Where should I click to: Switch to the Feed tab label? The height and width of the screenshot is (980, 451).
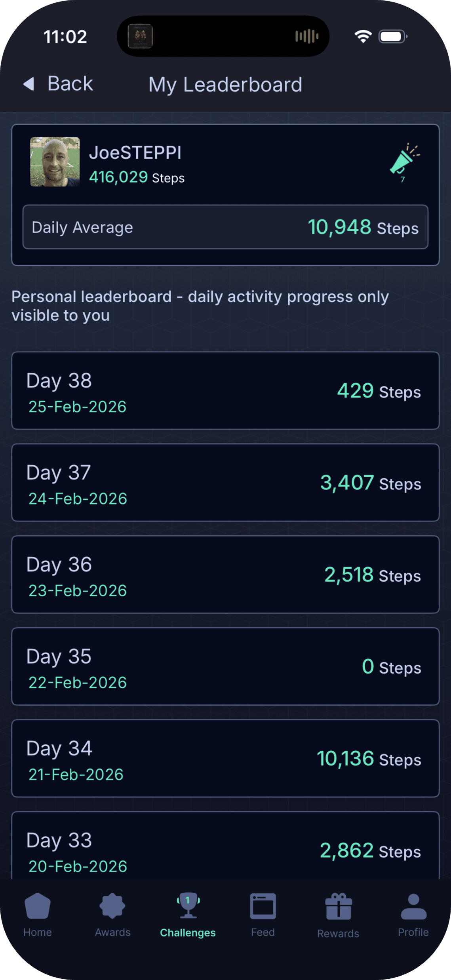[x=263, y=932]
